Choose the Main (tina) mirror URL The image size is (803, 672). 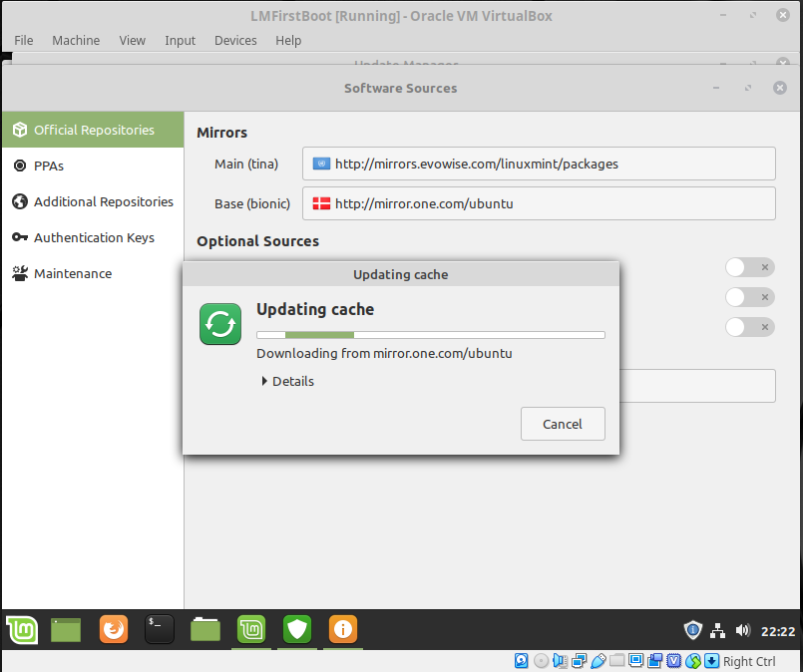(539, 164)
